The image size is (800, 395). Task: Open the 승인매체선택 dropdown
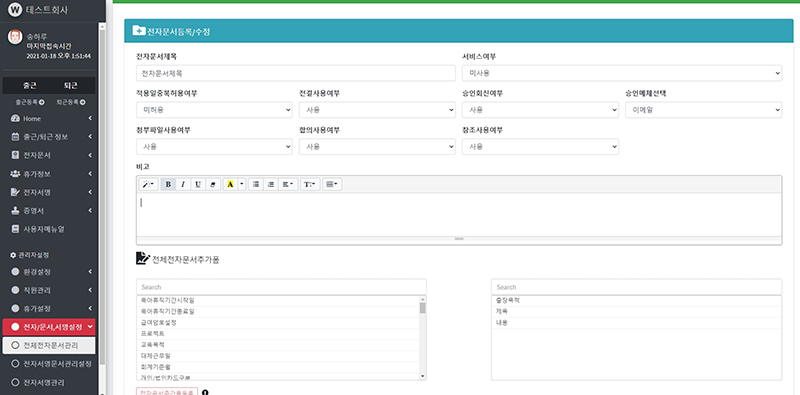(704, 110)
